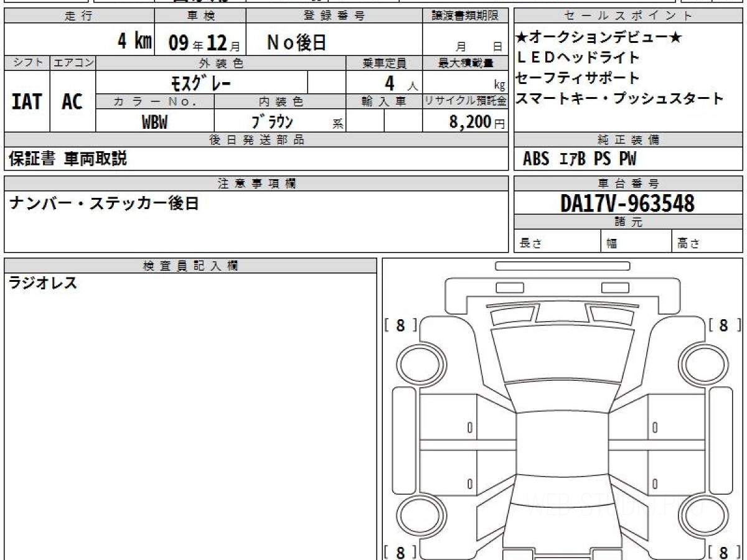Click the 車検 header cell

click(x=200, y=16)
